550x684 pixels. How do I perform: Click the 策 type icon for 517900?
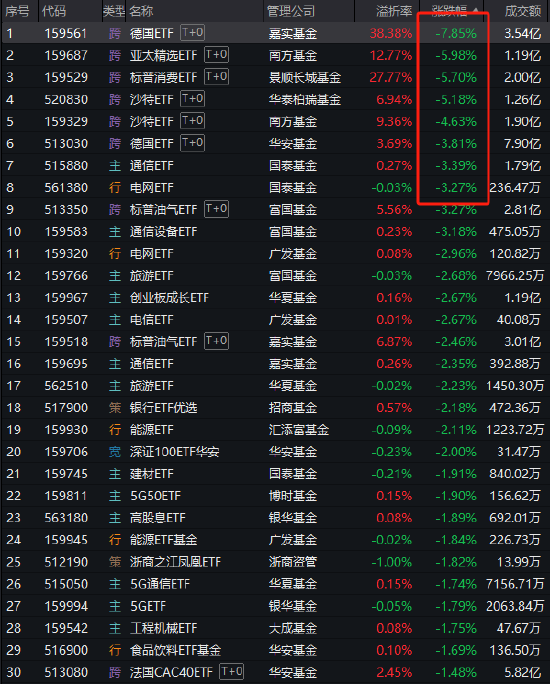115,408
